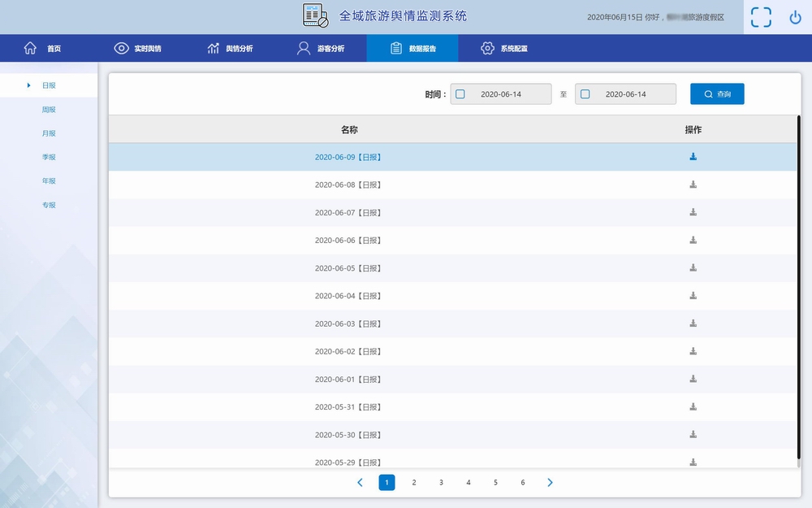Select 周报 in the left sidebar

tap(49, 109)
